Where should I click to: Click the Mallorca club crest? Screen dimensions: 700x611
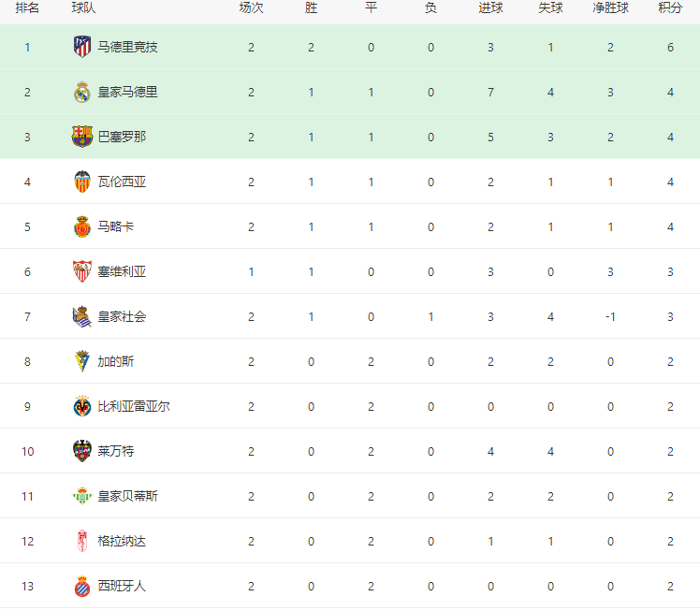(x=82, y=226)
